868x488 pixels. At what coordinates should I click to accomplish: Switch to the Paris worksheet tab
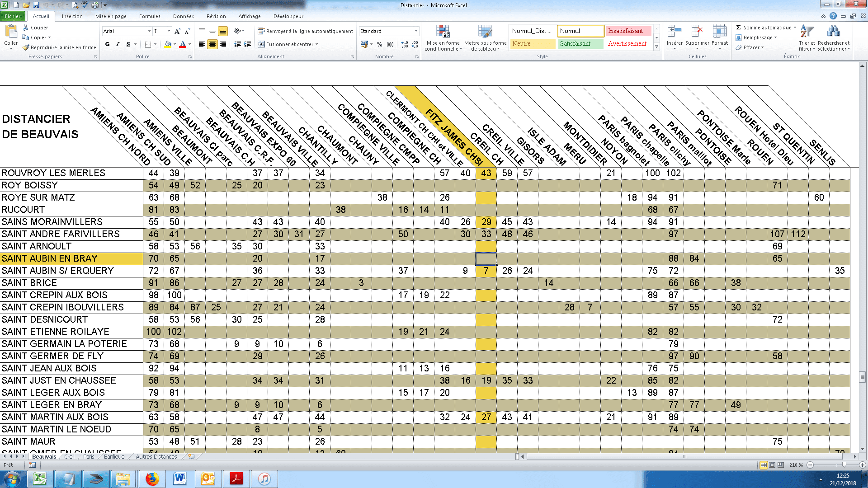(x=89, y=457)
